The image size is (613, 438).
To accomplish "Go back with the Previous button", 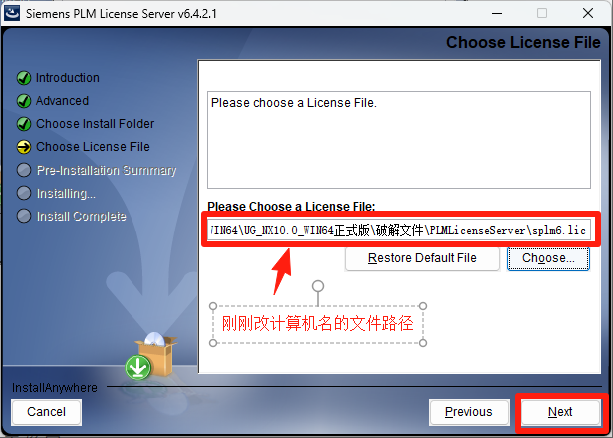I will tap(469, 412).
